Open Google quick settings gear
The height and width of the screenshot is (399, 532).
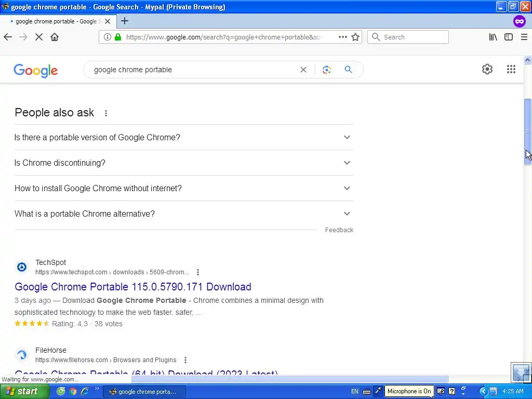(x=487, y=69)
